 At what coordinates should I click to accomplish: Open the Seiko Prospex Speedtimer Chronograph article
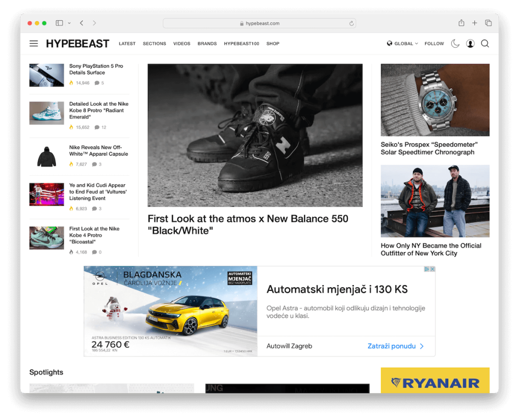tap(429, 148)
